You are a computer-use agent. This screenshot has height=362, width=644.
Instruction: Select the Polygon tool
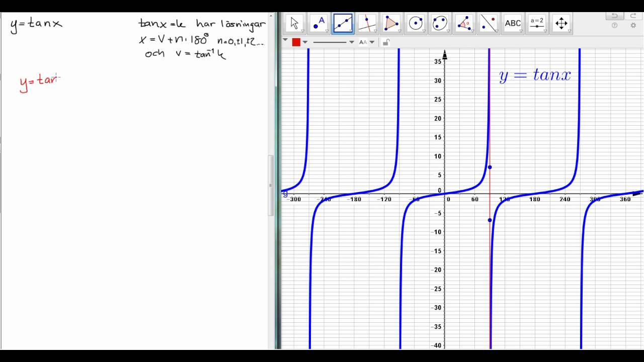click(x=391, y=23)
